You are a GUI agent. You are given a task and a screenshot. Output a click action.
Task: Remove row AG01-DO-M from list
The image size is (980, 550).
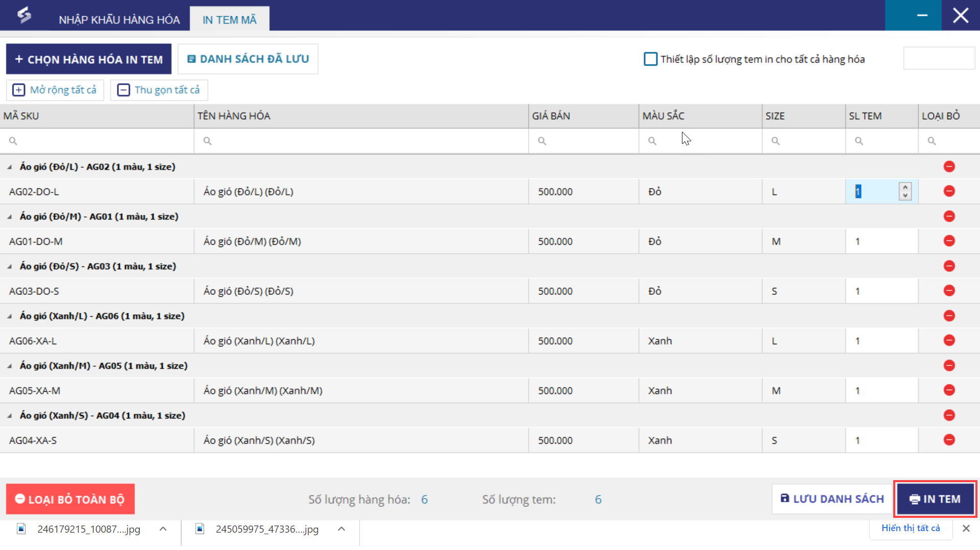949,241
